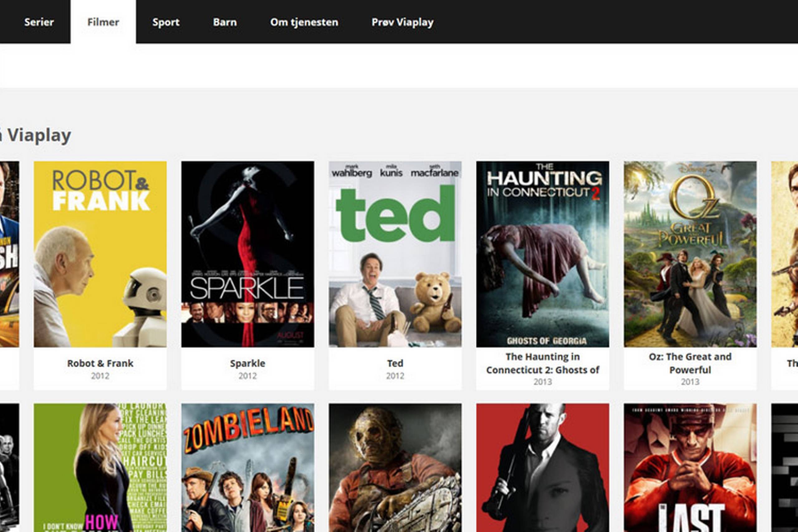Select the Zombieland poster
Screen dimensions: 798x532
point(247,468)
